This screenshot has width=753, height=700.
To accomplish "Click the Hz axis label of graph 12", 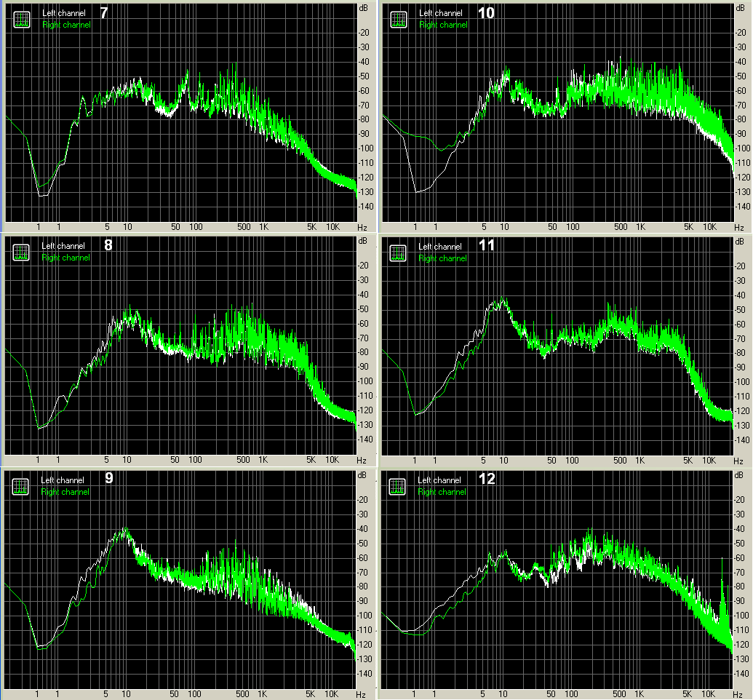I will pos(738,694).
